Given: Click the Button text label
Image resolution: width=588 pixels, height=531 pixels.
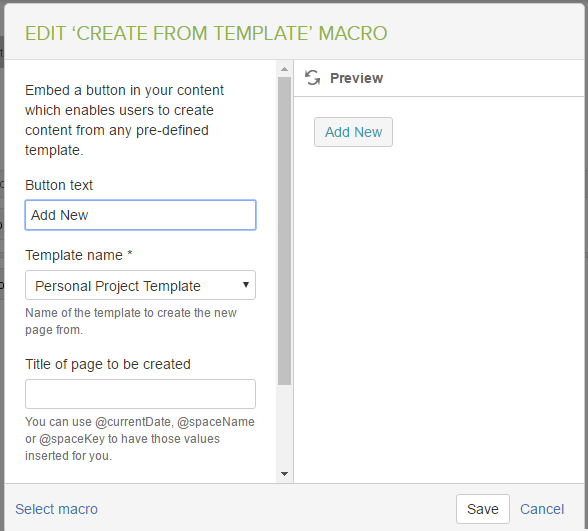Looking at the screenshot, I should point(59,185).
